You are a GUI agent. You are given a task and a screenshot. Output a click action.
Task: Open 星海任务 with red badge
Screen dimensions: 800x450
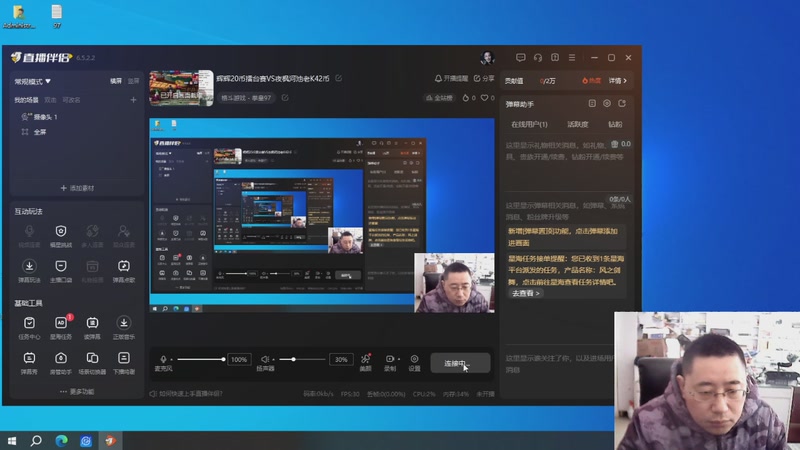click(61, 328)
